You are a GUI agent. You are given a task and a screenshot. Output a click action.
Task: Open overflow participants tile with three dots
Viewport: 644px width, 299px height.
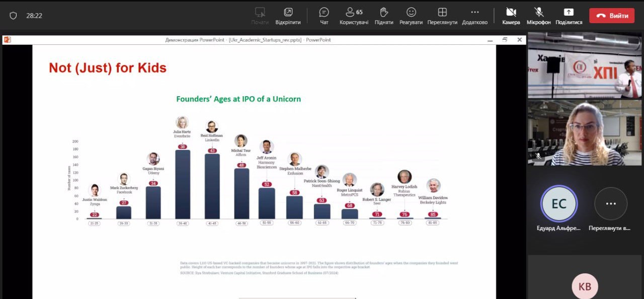point(610,204)
